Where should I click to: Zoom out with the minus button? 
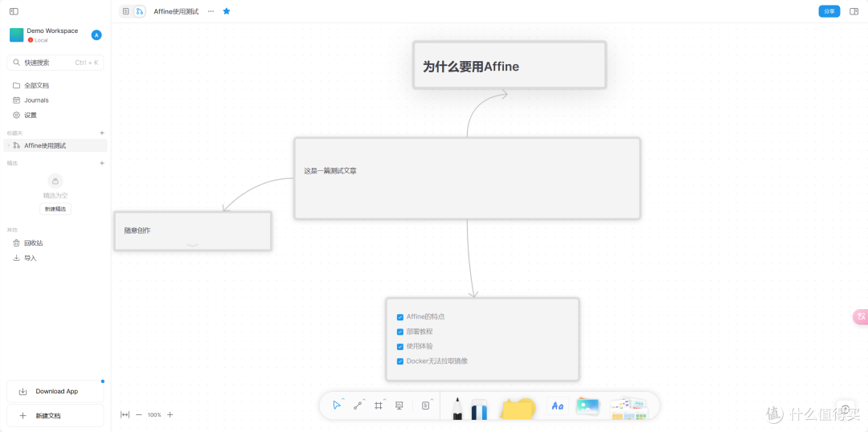coord(139,415)
